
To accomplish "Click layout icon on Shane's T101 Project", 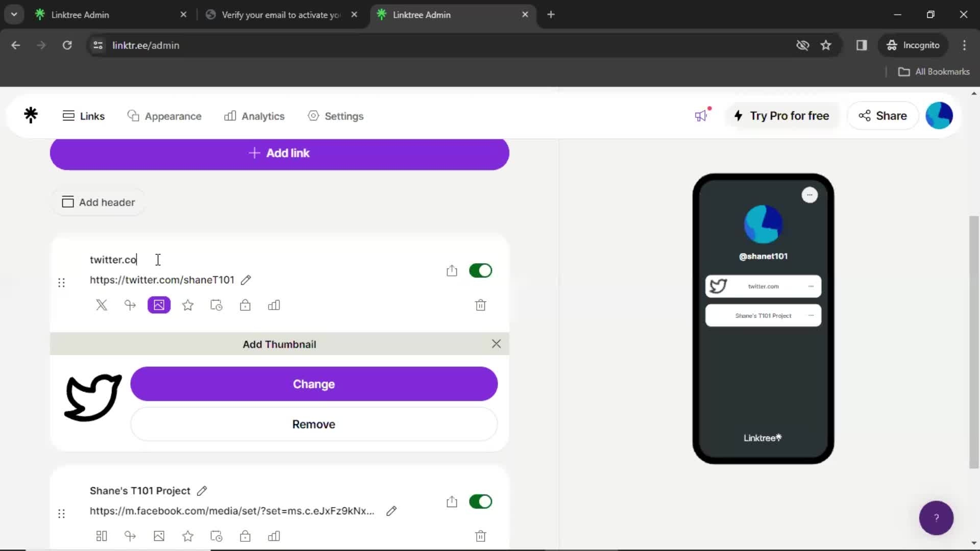I will pyautogui.click(x=102, y=536).
